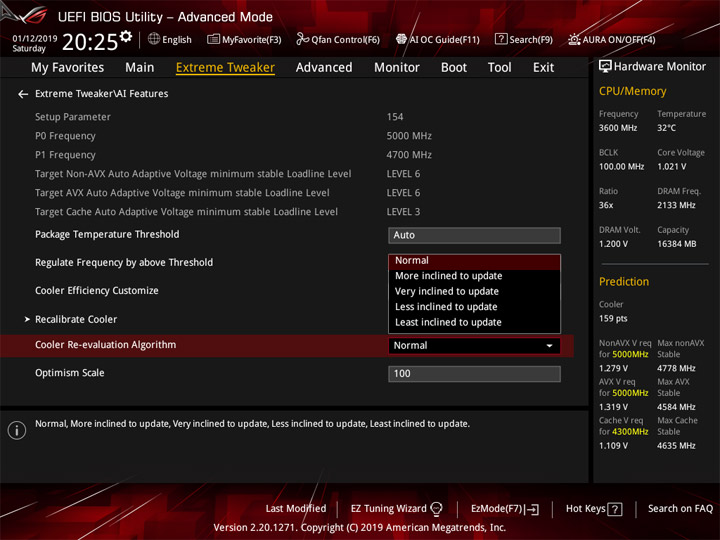720x540 pixels.
Task: Click the Hot Keys question mark icon
Action: (615, 509)
